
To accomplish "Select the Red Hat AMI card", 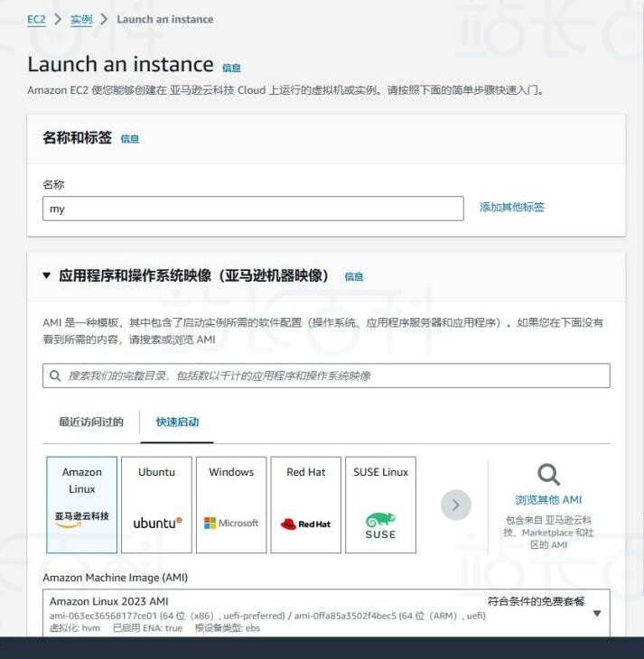I will (x=306, y=505).
